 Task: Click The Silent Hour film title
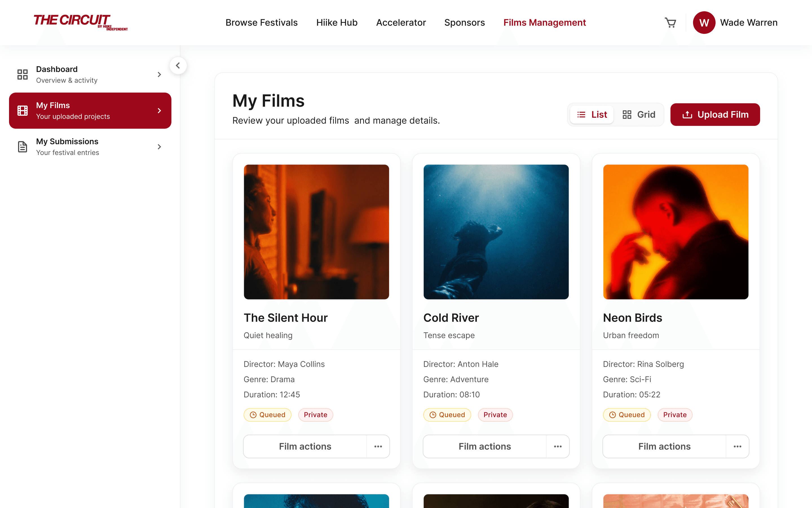point(286,318)
